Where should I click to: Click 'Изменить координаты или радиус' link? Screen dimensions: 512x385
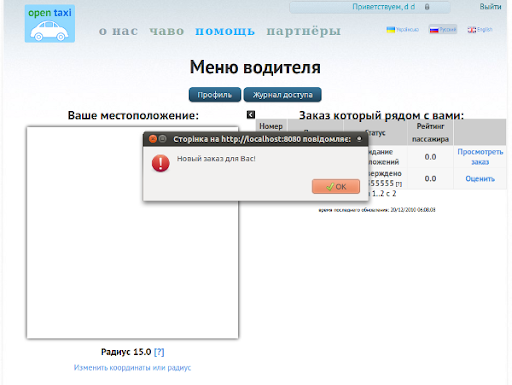click(132, 367)
